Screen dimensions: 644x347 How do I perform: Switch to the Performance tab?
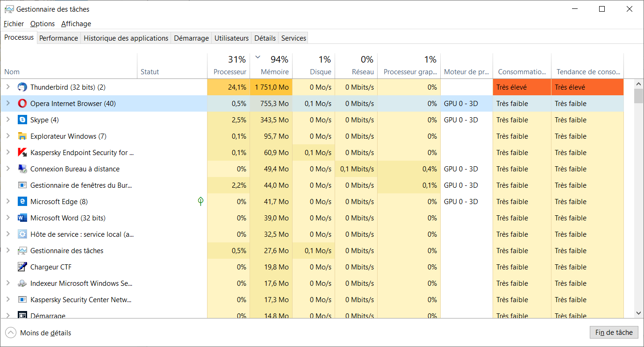point(58,38)
